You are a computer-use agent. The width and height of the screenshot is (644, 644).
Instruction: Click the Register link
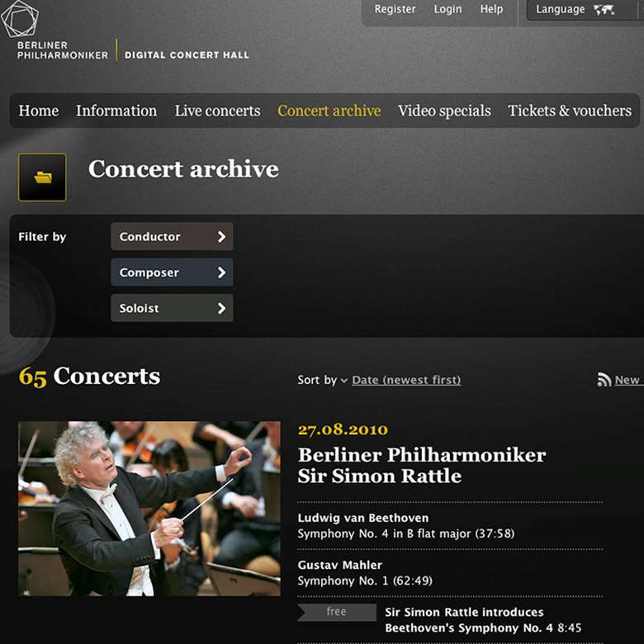pos(395,9)
